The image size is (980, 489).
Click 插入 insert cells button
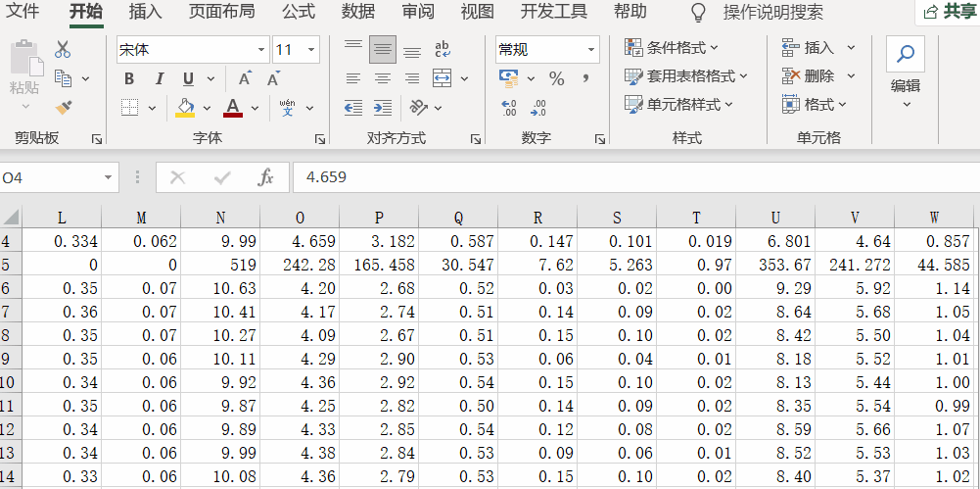809,47
